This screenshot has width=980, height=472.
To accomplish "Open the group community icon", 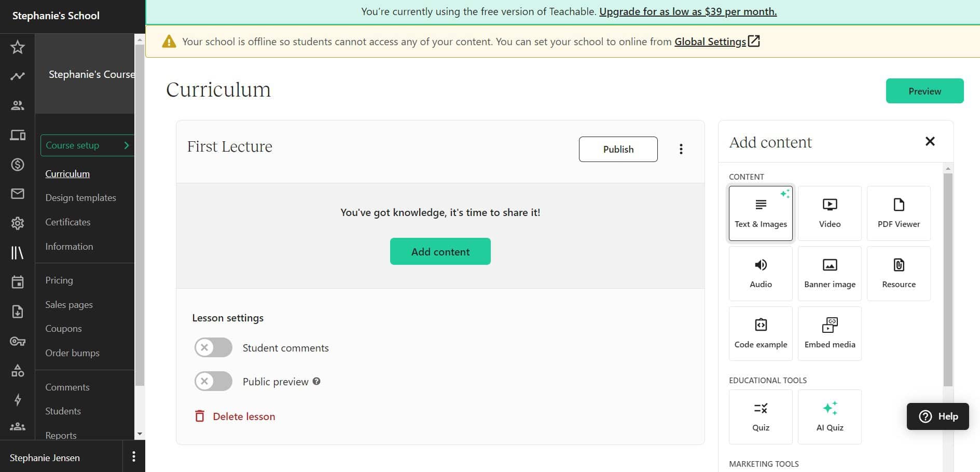I will 18,427.
